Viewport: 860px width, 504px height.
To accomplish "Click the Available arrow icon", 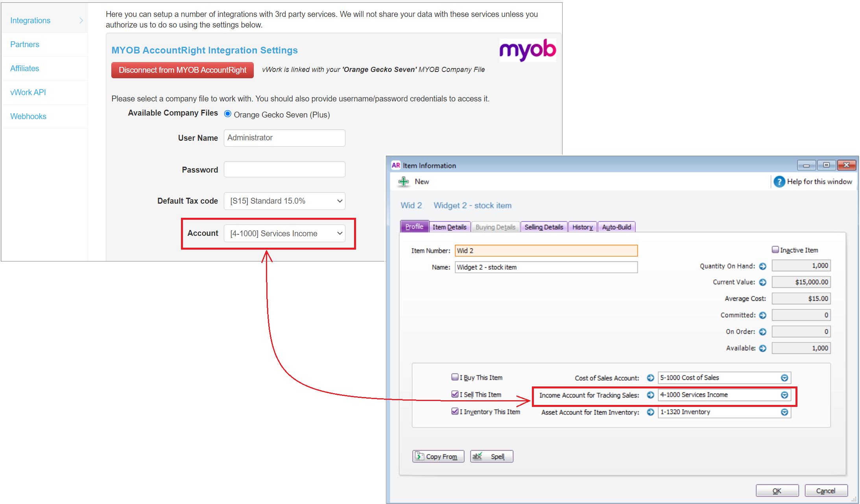I will click(x=762, y=348).
